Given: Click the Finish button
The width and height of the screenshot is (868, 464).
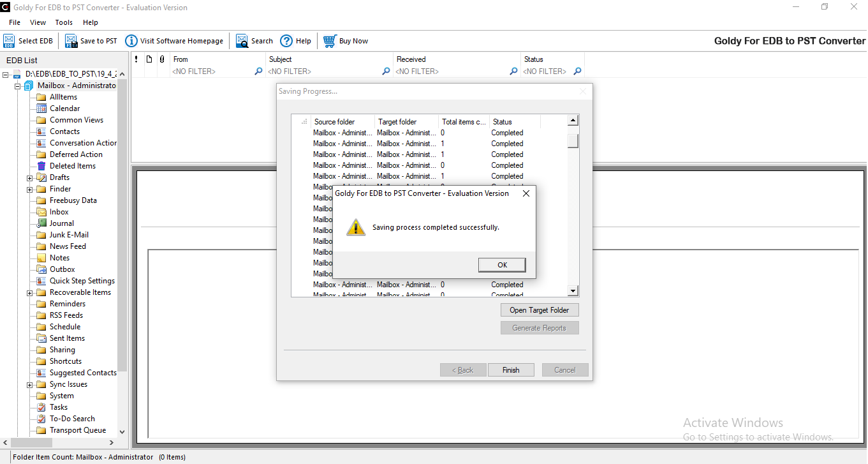Looking at the screenshot, I should tap(511, 370).
